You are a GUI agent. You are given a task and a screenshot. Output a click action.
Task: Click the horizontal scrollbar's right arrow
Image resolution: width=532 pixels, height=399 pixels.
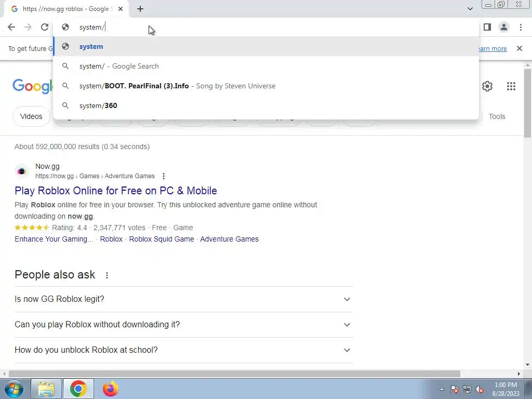tap(519, 374)
